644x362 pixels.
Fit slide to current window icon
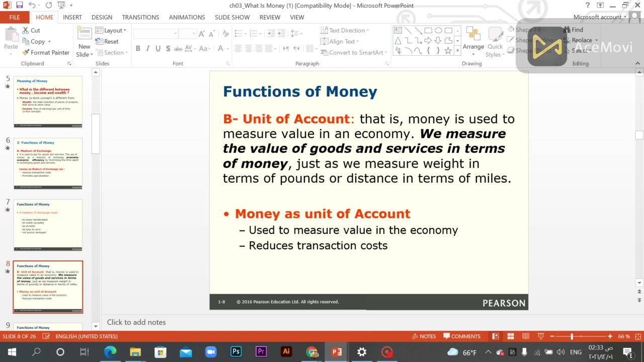[x=637, y=336]
